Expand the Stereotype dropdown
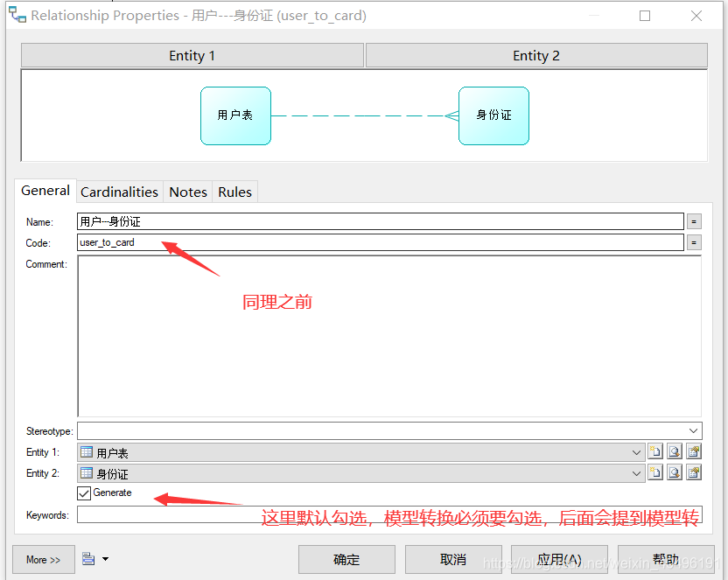Image resolution: width=728 pixels, height=580 pixels. (x=693, y=431)
